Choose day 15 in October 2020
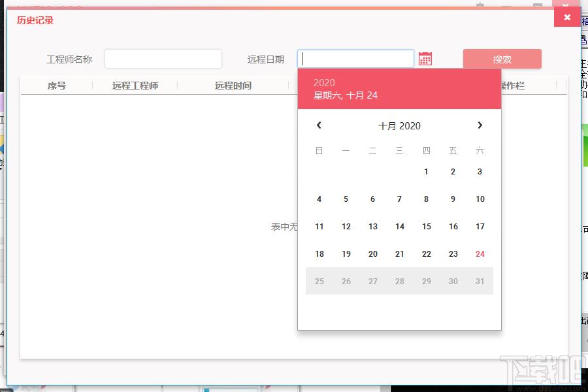588x392 pixels. coord(427,227)
